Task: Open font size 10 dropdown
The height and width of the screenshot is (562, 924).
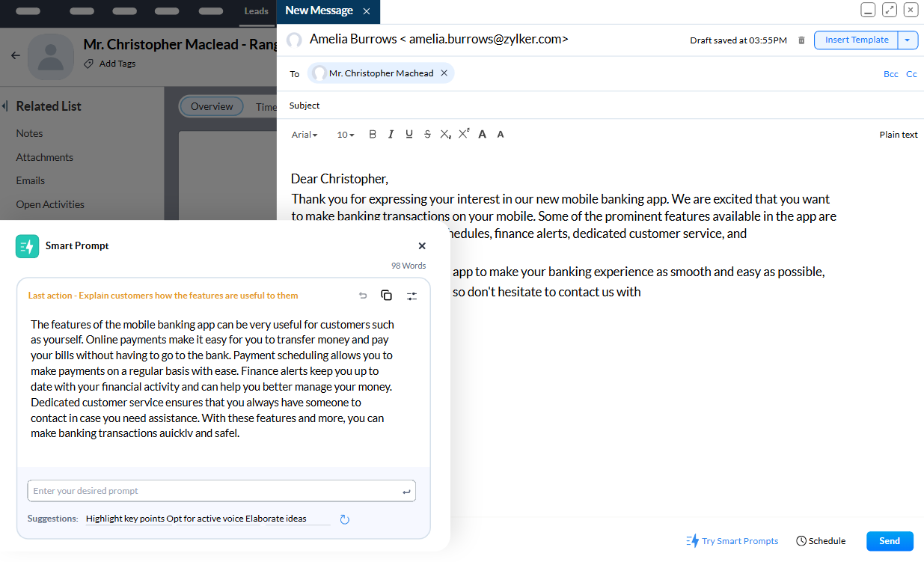Action: (346, 135)
